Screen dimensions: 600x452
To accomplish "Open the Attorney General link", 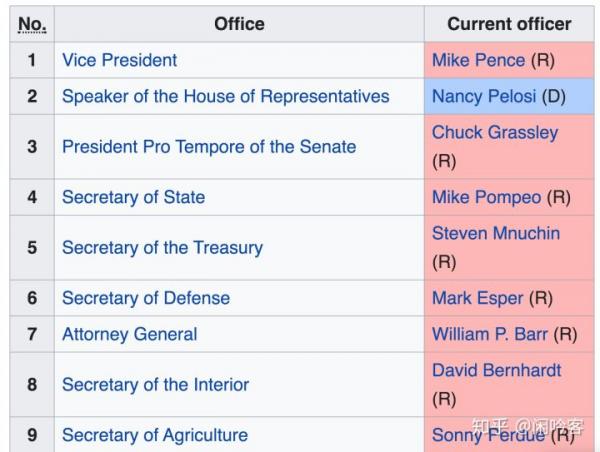I will coord(129,334).
